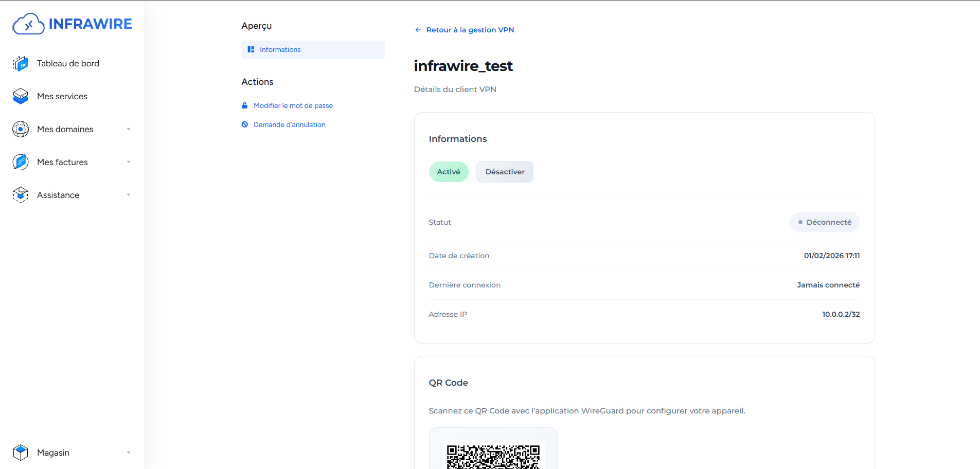Expand the Mes domaines section
The height and width of the screenshot is (469, 980).
[129, 129]
